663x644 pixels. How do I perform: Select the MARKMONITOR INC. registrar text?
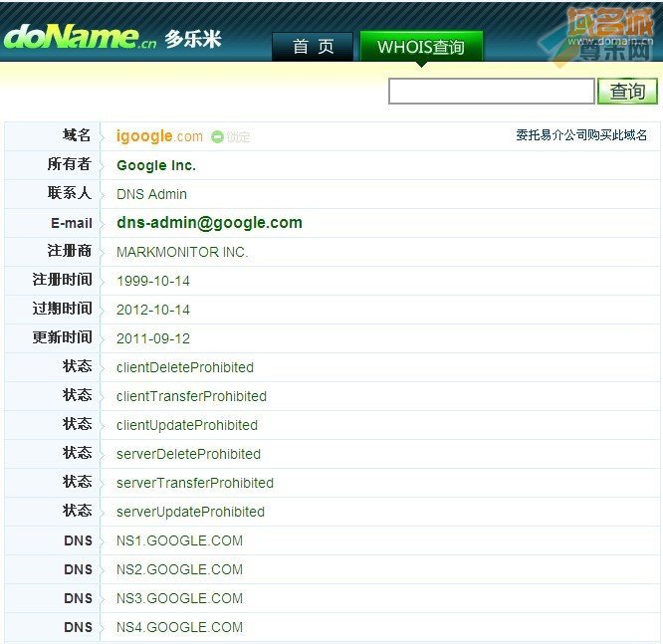[182, 252]
